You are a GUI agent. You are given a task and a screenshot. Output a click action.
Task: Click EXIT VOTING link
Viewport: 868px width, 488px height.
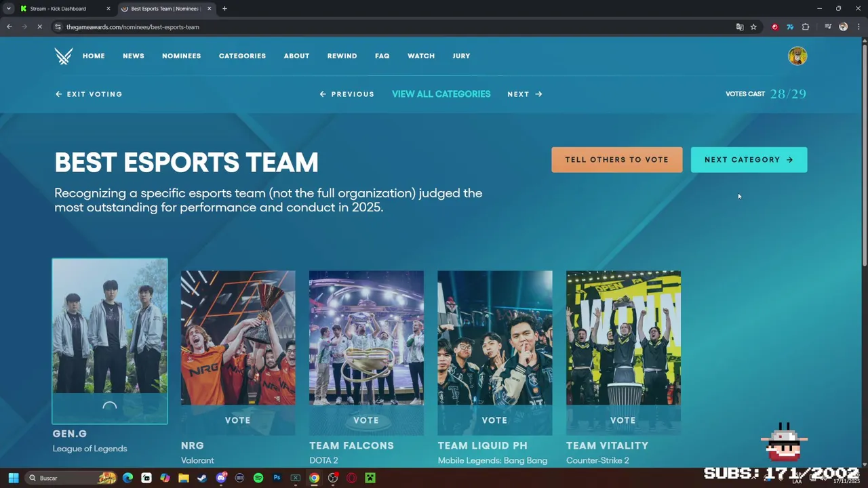(x=89, y=94)
